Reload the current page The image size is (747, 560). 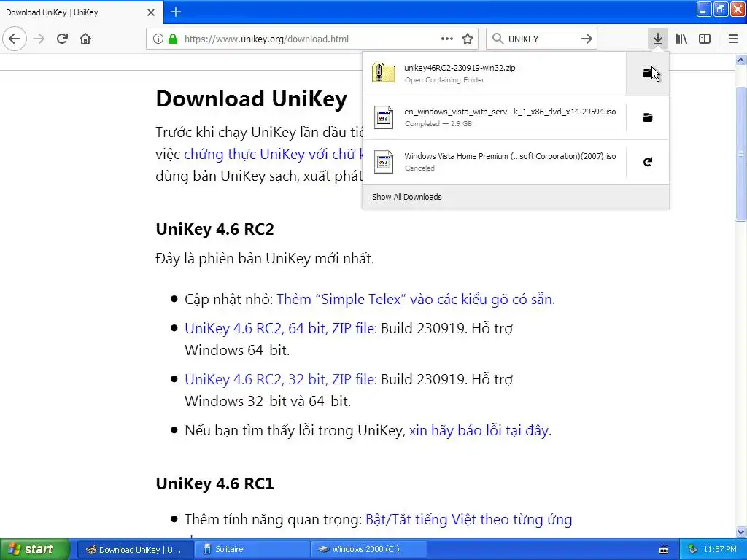(x=63, y=39)
